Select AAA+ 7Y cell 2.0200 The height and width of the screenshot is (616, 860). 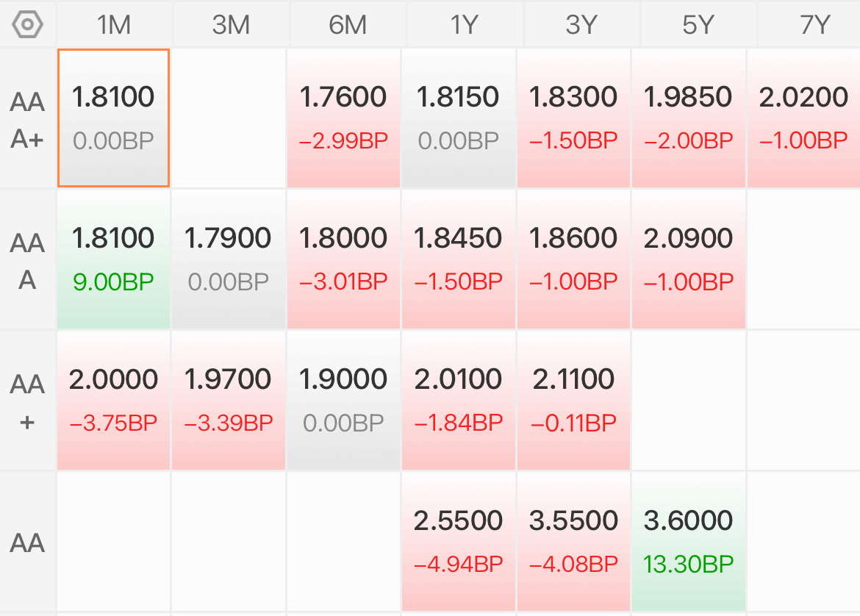803,118
